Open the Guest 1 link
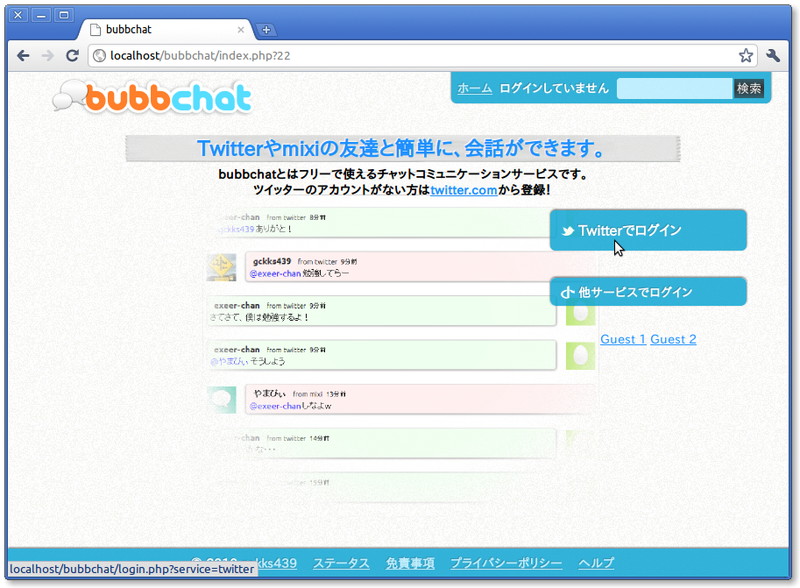 (x=623, y=339)
